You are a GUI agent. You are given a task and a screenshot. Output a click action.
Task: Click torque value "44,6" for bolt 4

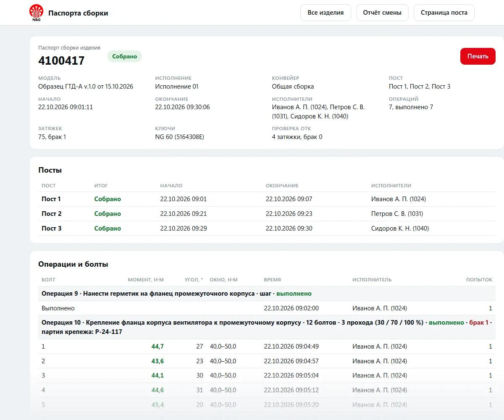click(x=157, y=390)
